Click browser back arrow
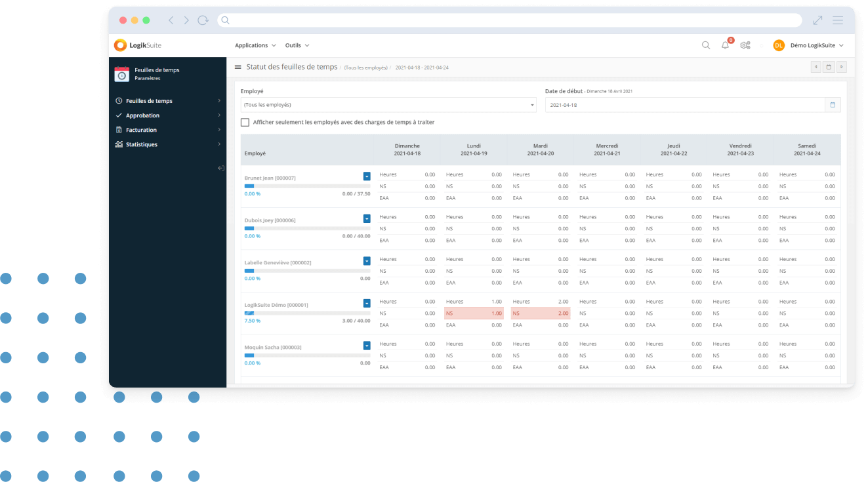 (171, 20)
